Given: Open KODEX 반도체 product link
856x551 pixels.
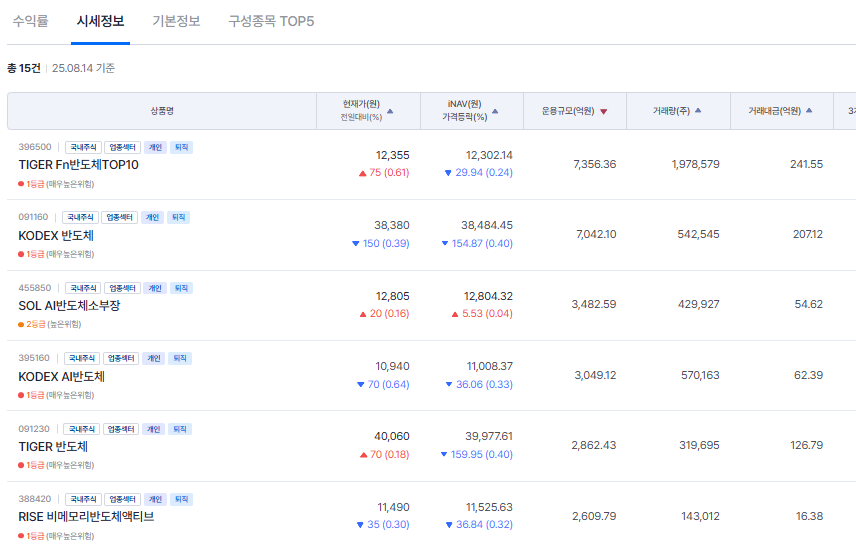Looking at the screenshot, I should point(56,235).
